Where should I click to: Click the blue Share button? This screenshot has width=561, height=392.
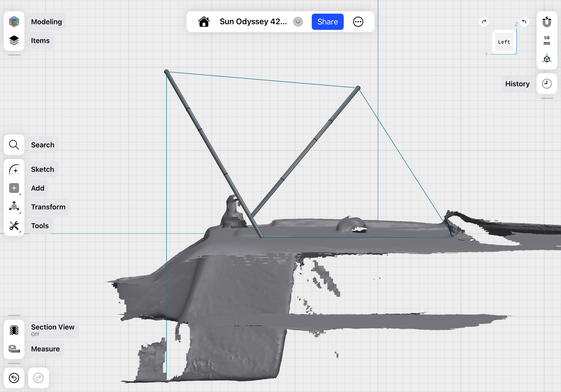327,22
